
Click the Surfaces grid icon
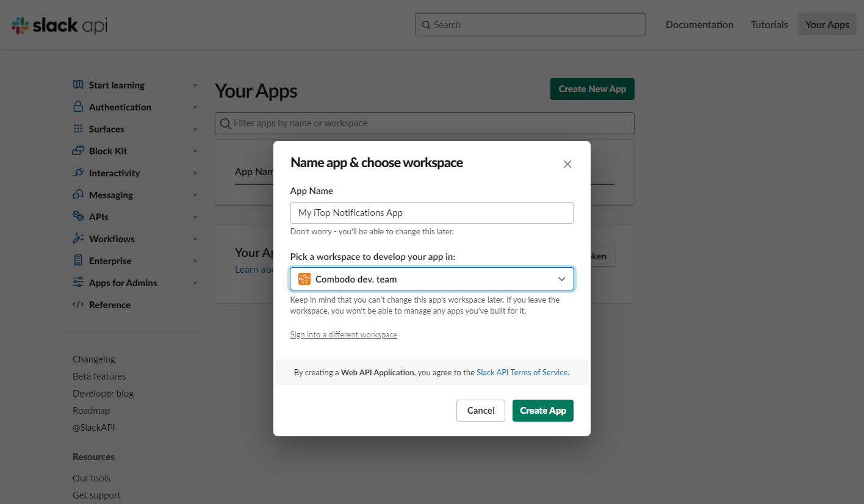[x=78, y=129]
